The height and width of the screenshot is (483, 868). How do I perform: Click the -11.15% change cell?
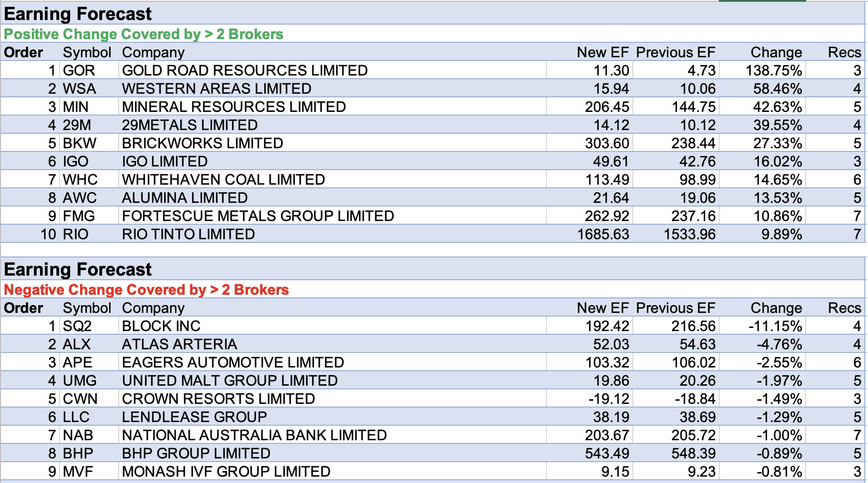(775, 326)
